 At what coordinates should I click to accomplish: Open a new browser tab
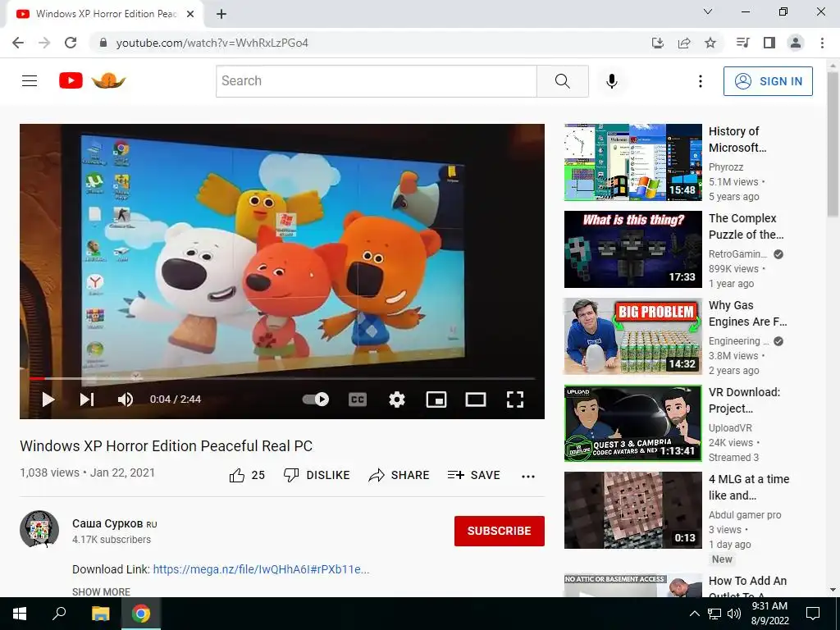click(x=221, y=14)
